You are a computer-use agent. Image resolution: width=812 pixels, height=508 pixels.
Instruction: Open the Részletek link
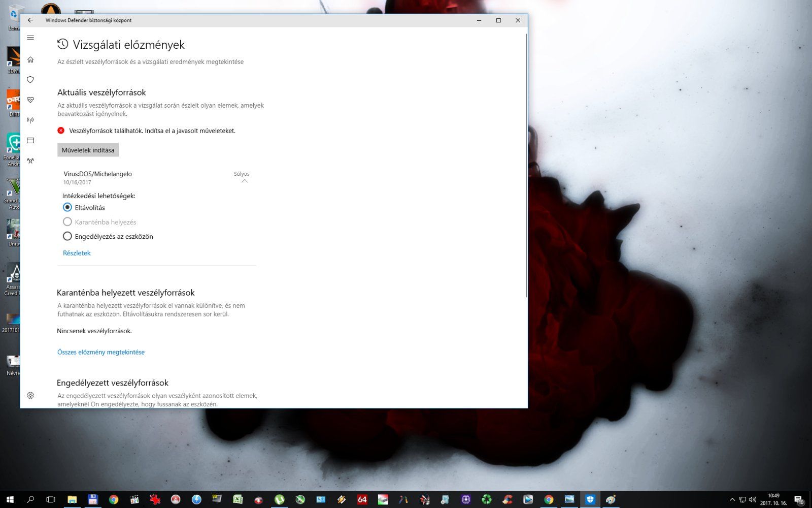click(x=77, y=253)
